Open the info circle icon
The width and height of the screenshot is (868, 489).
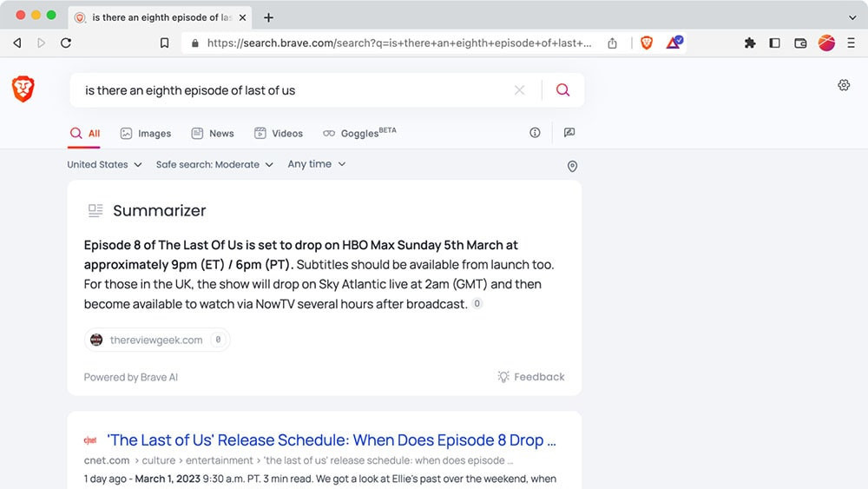coord(535,133)
